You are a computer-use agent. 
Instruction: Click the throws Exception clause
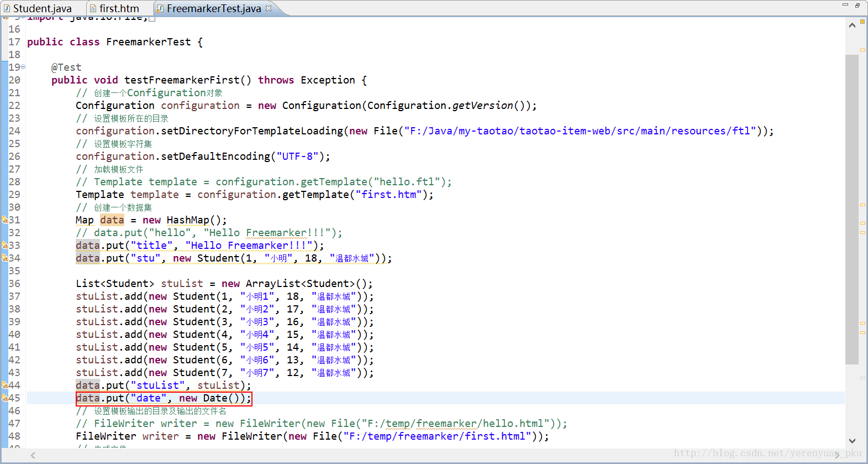(307, 80)
